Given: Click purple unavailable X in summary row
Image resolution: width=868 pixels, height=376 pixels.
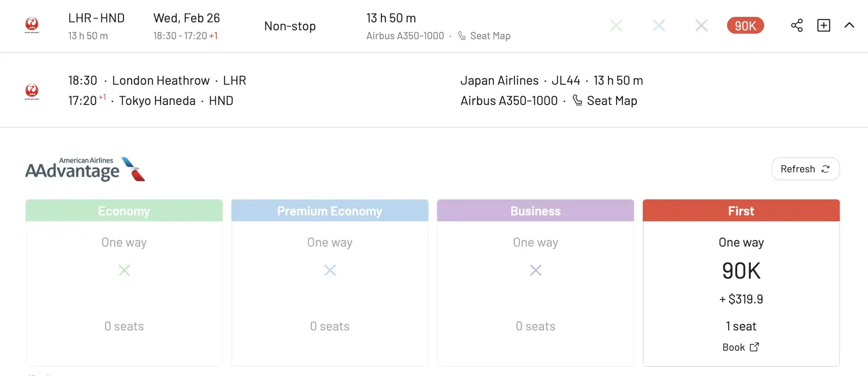Looking at the screenshot, I should tap(701, 26).
